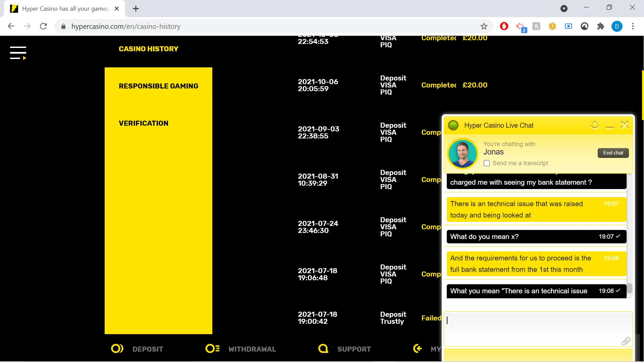Open the hamburger side menu
The image size is (644, 362).
(18, 53)
